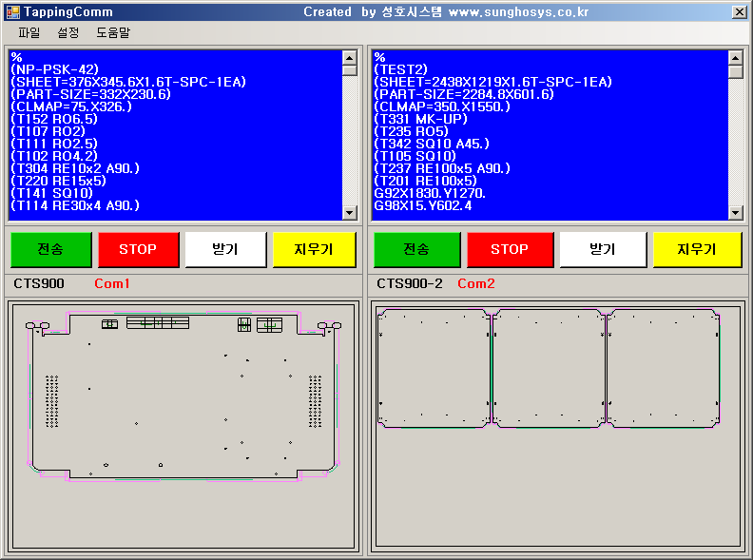Select the line (T107 RO2)
The width and height of the screenshot is (753, 560).
tap(48, 131)
